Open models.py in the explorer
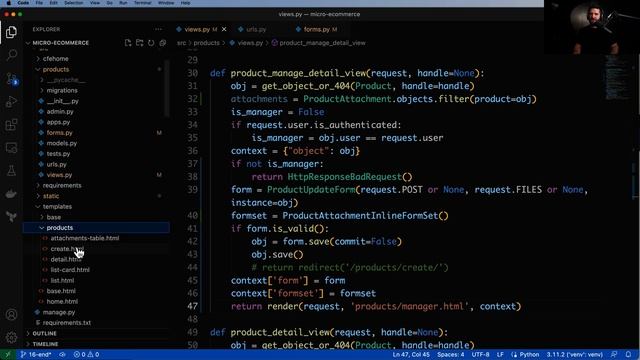Screen dimensions: 640x360 [x=62, y=143]
